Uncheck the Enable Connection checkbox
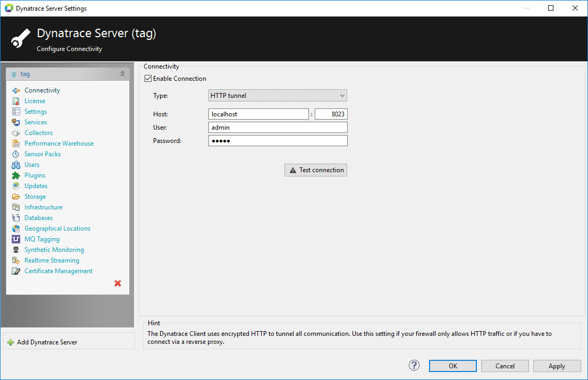 (x=148, y=78)
